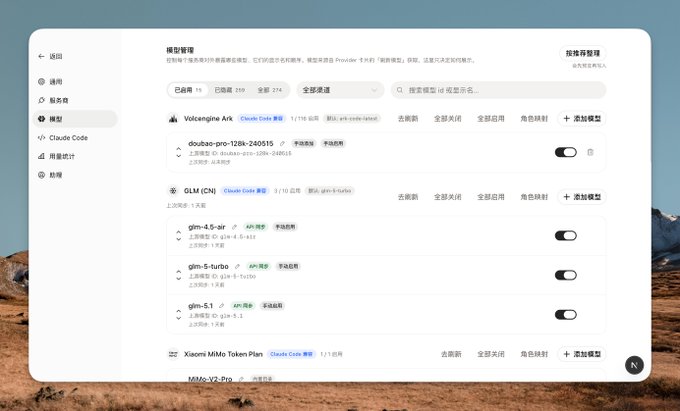
Task: Click the edit pencil next to doubao-pro-128k-240515
Action: 282,144
